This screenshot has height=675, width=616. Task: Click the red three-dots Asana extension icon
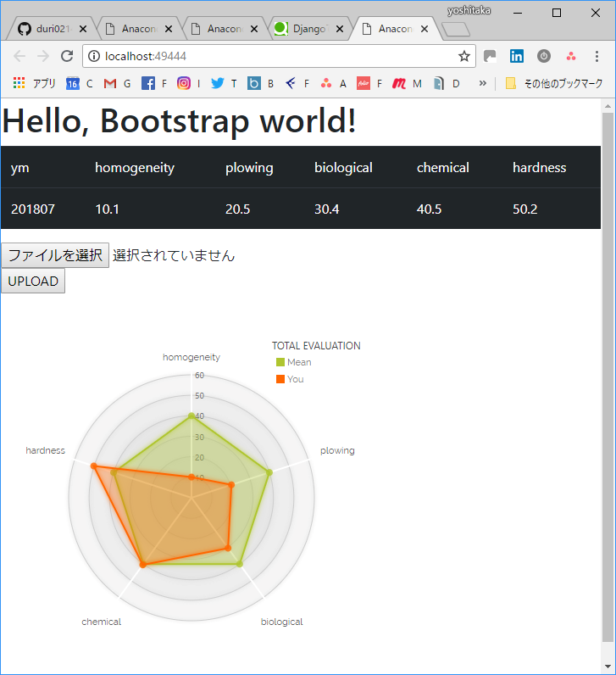[571, 57]
